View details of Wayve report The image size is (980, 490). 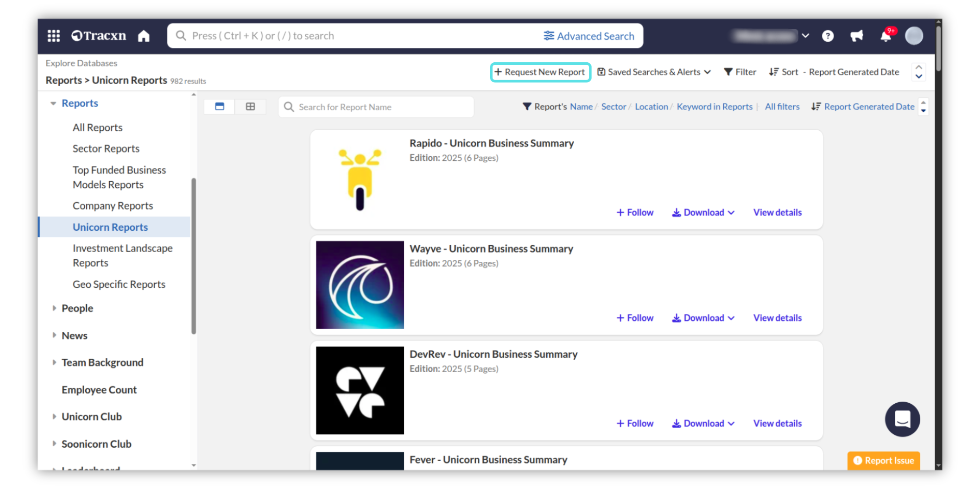coord(777,318)
